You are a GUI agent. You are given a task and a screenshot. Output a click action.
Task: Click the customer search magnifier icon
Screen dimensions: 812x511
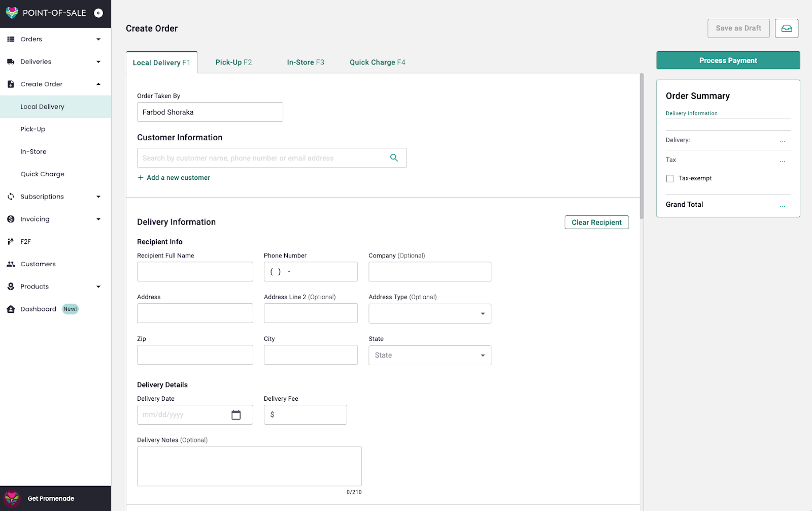(394, 158)
